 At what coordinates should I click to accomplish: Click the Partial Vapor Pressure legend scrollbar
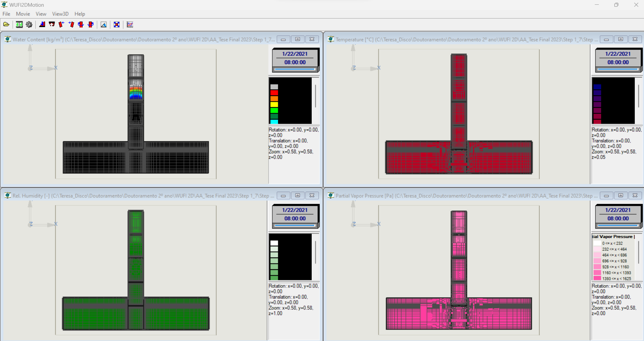click(x=639, y=253)
